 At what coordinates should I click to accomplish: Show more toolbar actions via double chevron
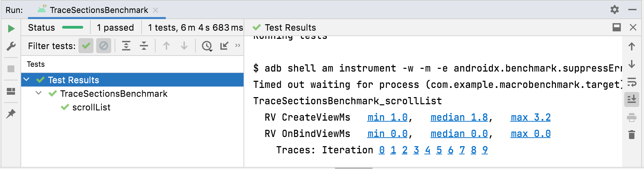pos(238,45)
